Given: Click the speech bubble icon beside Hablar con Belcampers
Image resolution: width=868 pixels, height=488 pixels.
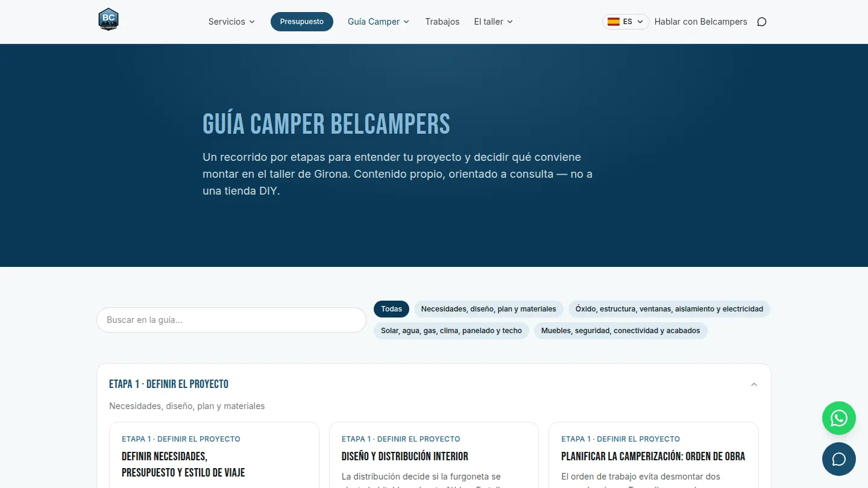Looking at the screenshot, I should (x=762, y=22).
